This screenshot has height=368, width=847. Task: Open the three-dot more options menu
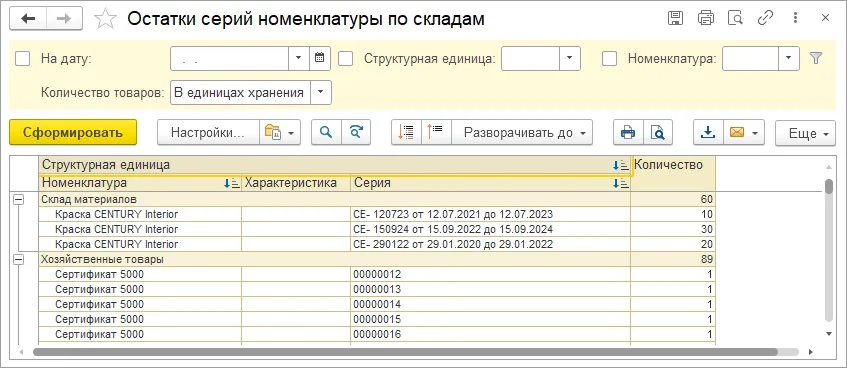click(x=795, y=18)
